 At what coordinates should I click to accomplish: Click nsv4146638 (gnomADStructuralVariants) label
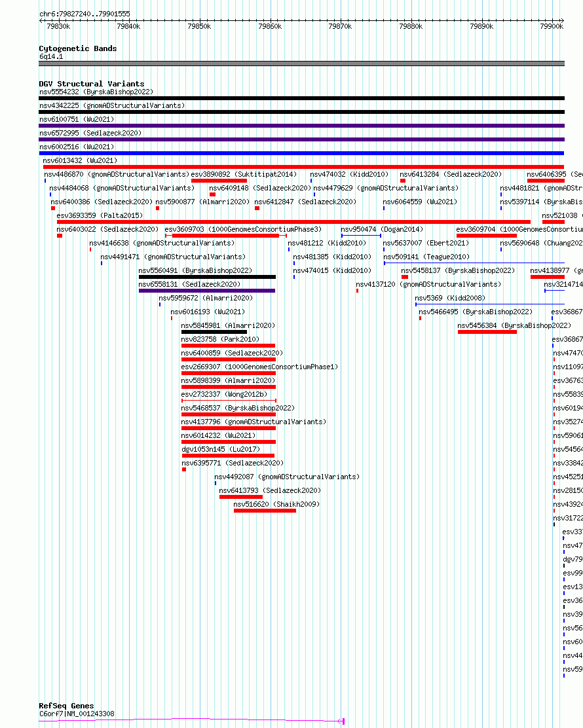click(x=162, y=243)
